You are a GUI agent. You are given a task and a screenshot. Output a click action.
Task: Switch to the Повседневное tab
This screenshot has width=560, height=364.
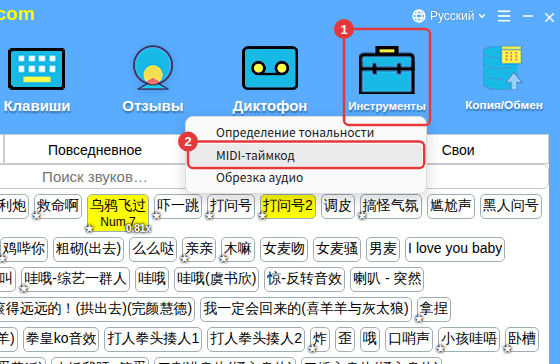click(x=95, y=150)
